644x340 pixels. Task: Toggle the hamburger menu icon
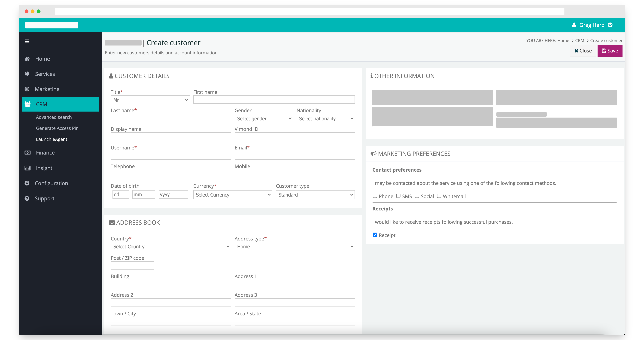pyautogui.click(x=27, y=42)
